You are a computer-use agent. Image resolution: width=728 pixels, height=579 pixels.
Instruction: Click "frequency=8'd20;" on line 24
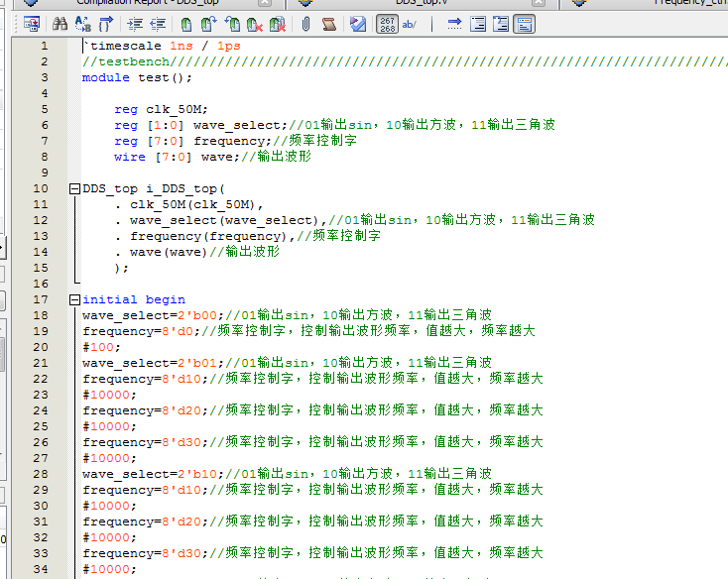point(146,410)
